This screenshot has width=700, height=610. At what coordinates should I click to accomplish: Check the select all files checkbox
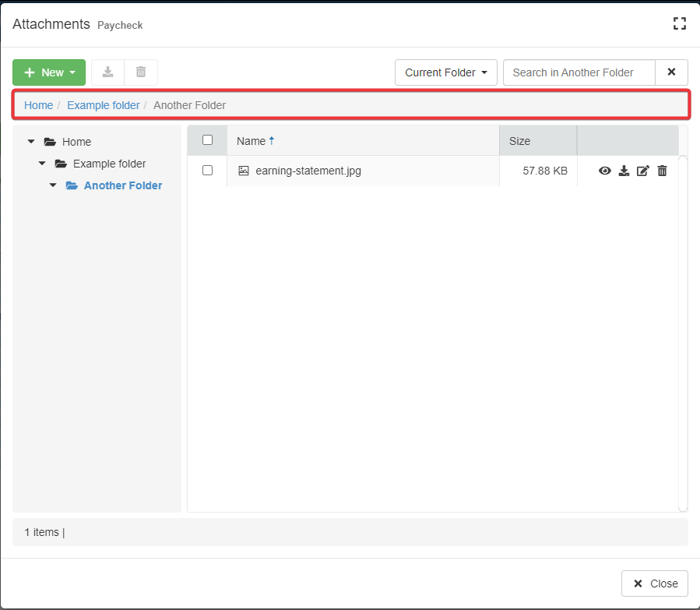207,140
